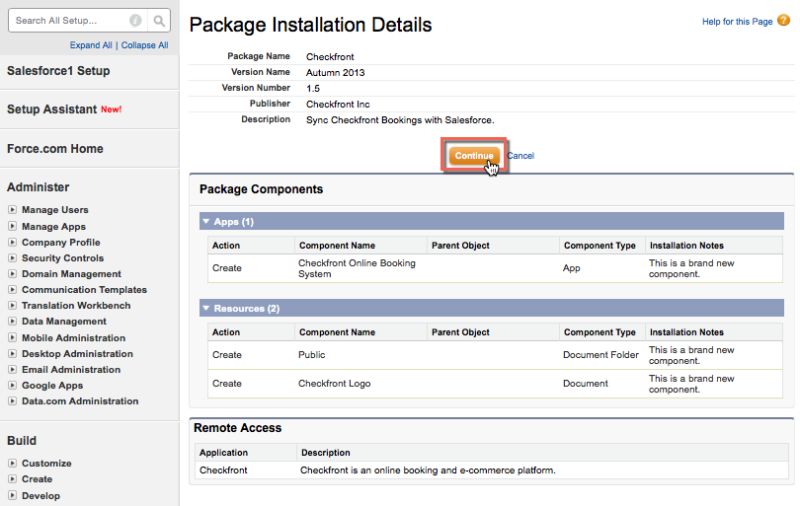Expand the Customize arrow under Build
Screen dimensions: 800x506
click(x=12, y=463)
